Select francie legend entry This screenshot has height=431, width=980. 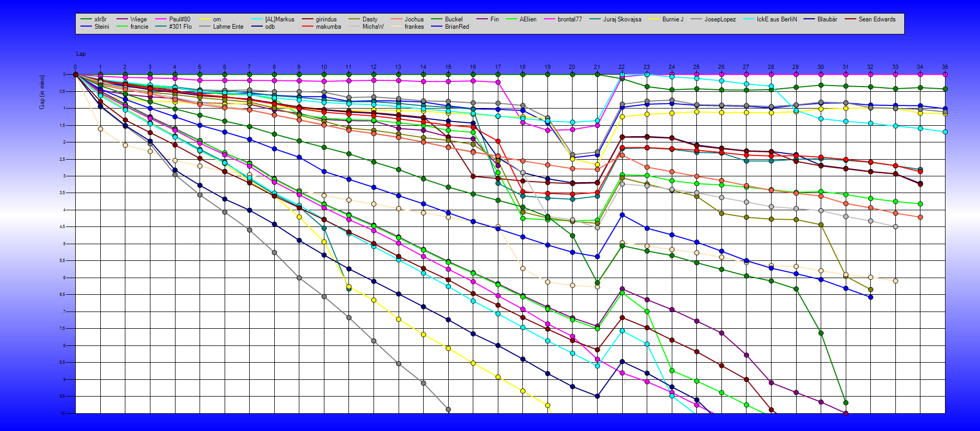coord(139,27)
